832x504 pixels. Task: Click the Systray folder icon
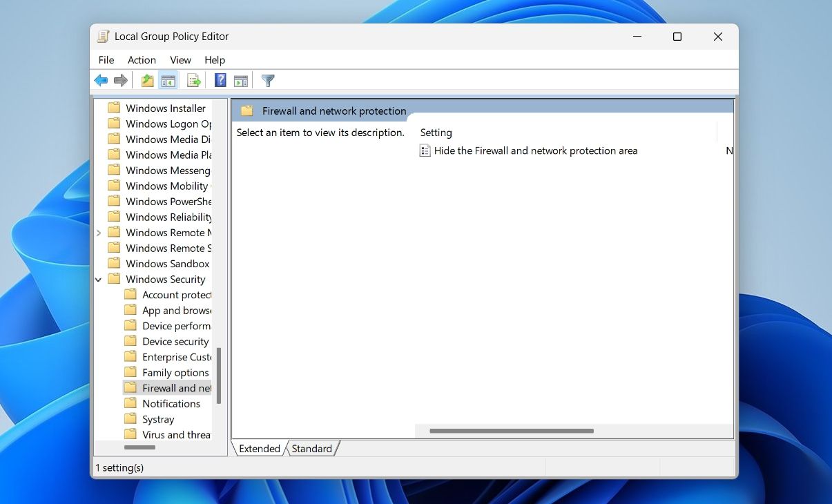(x=130, y=419)
